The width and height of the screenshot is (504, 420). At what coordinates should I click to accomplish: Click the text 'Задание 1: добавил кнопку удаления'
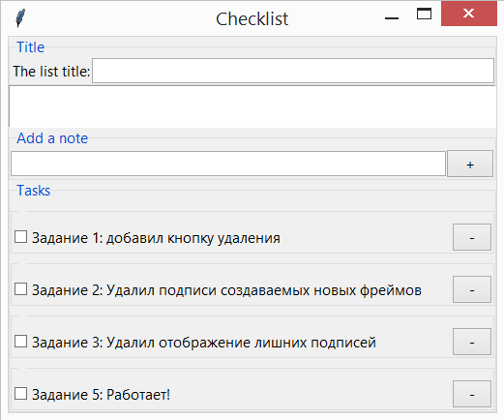click(156, 238)
